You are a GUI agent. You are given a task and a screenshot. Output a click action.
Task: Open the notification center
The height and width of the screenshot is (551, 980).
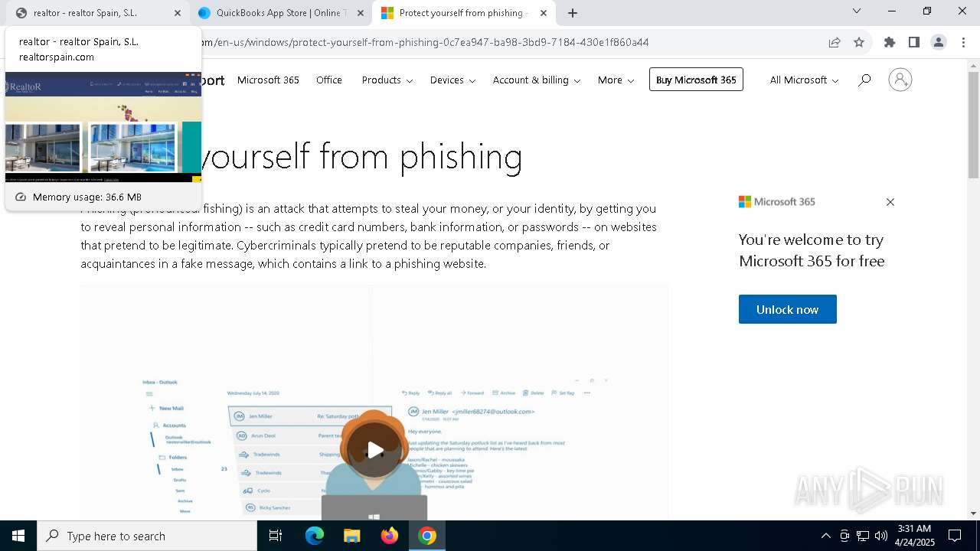955,536
